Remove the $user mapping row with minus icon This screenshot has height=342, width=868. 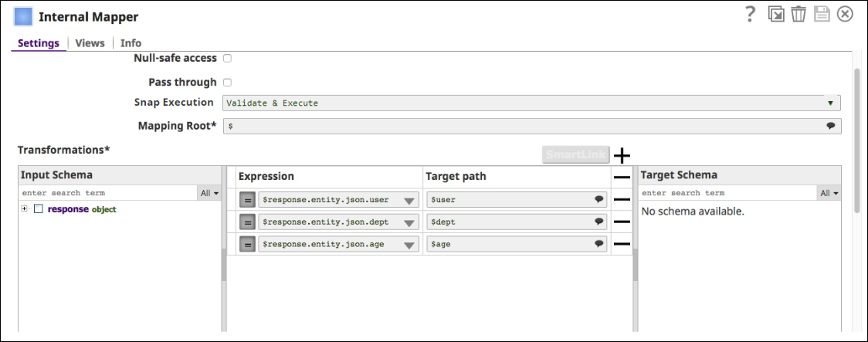click(x=622, y=200)
